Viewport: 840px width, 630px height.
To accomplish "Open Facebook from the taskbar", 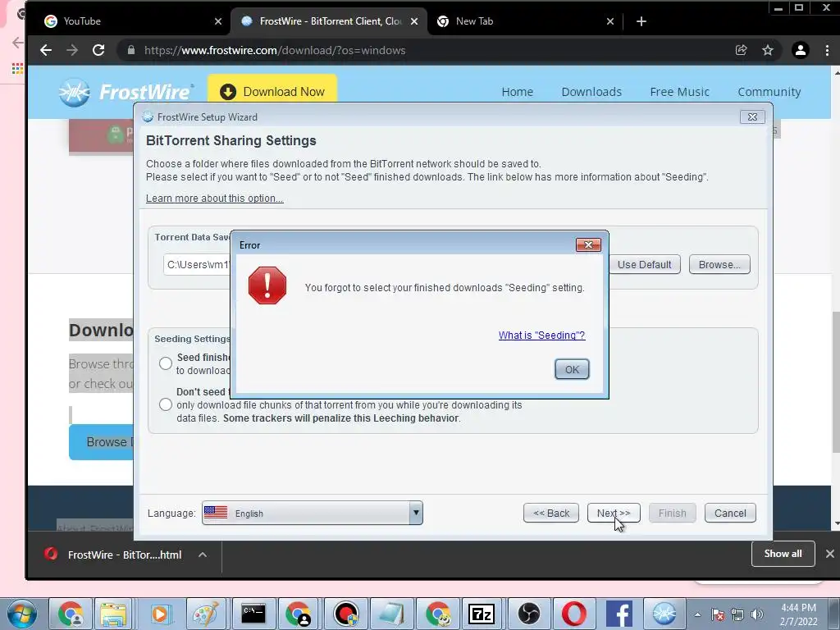I will (619, 614).
